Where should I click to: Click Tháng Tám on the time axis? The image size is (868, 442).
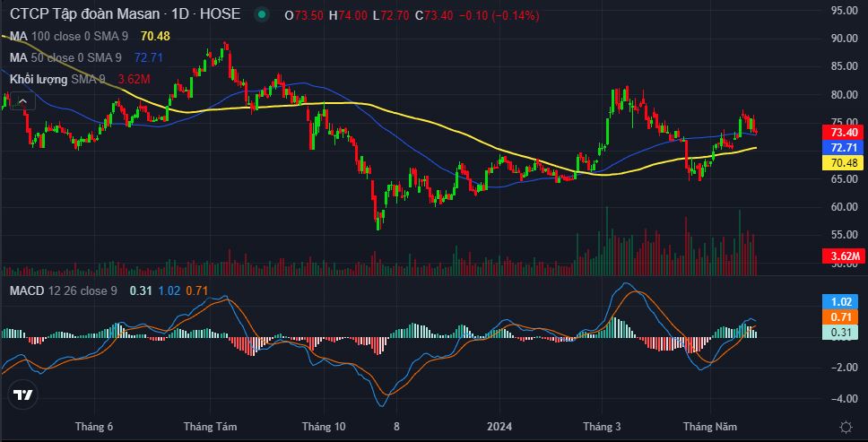click(x=207, y=428)
